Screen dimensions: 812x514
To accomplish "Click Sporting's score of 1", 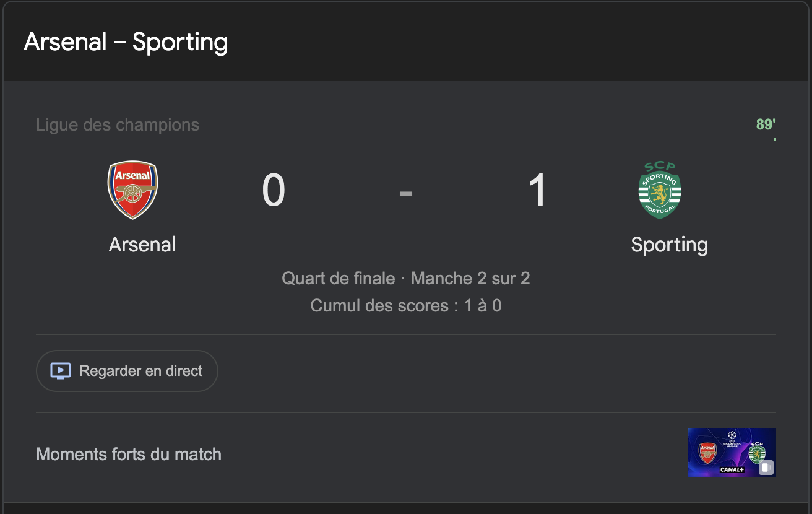I will point(538,191).
